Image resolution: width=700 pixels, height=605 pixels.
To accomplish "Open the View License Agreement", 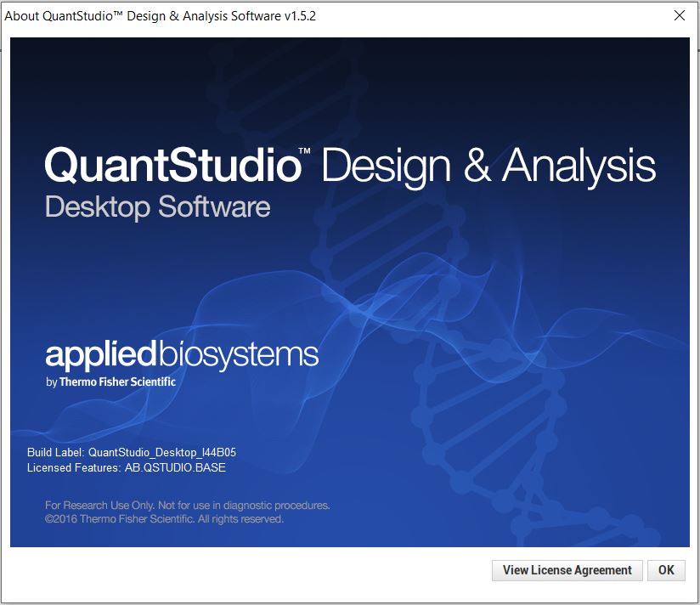I will pyautogui.click(x=567, y=570).
